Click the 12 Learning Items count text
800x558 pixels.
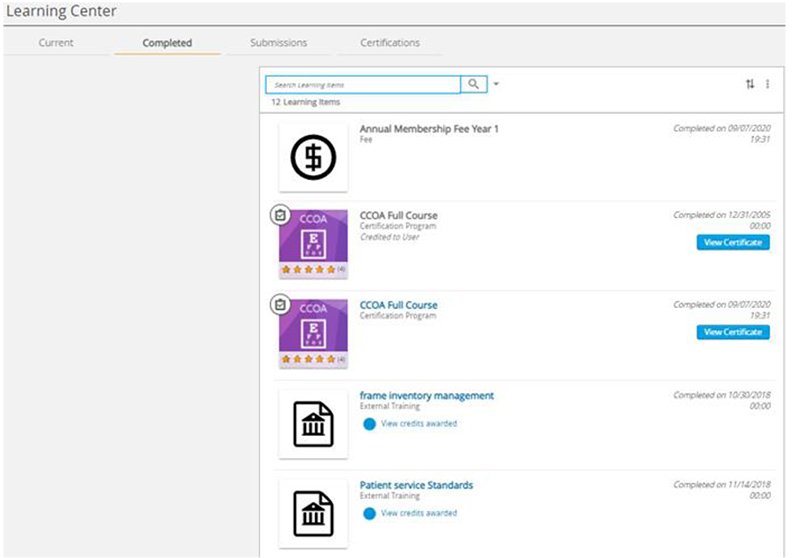pos(306,102)
